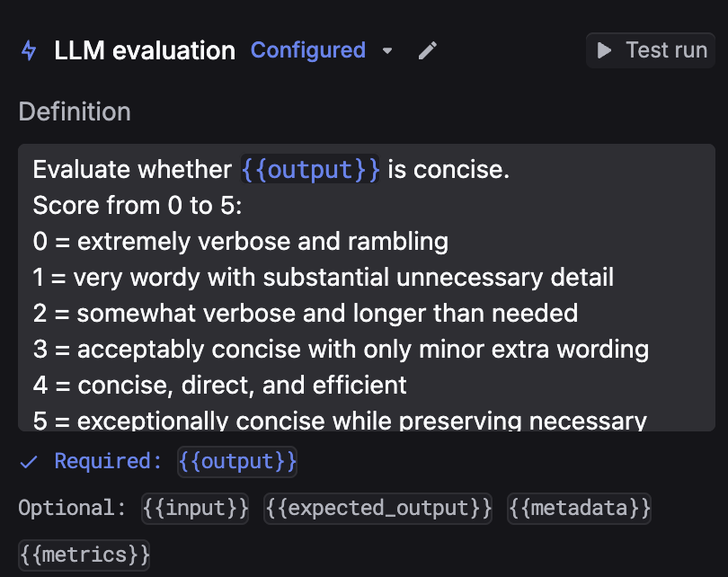Viewport: 728px width, 577px height.
Task: Click the lightning bolt LLM evaluation icon
Action: point(29,50)
